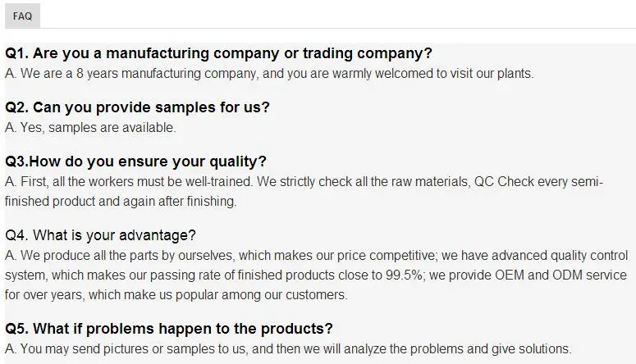
Task: Select the Q2 question about providing samples
Action: click(137, 107)
